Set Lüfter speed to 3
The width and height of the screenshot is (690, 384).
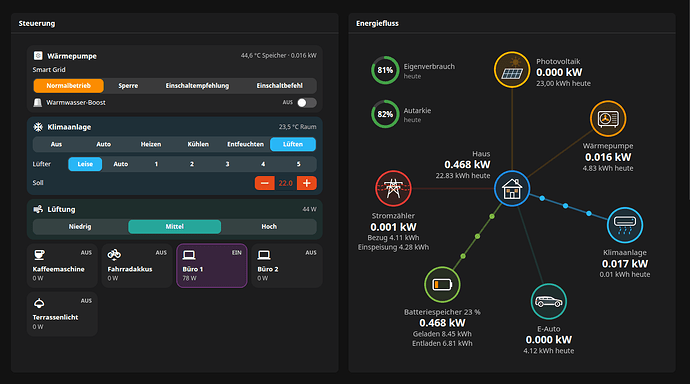click(228, 164)
